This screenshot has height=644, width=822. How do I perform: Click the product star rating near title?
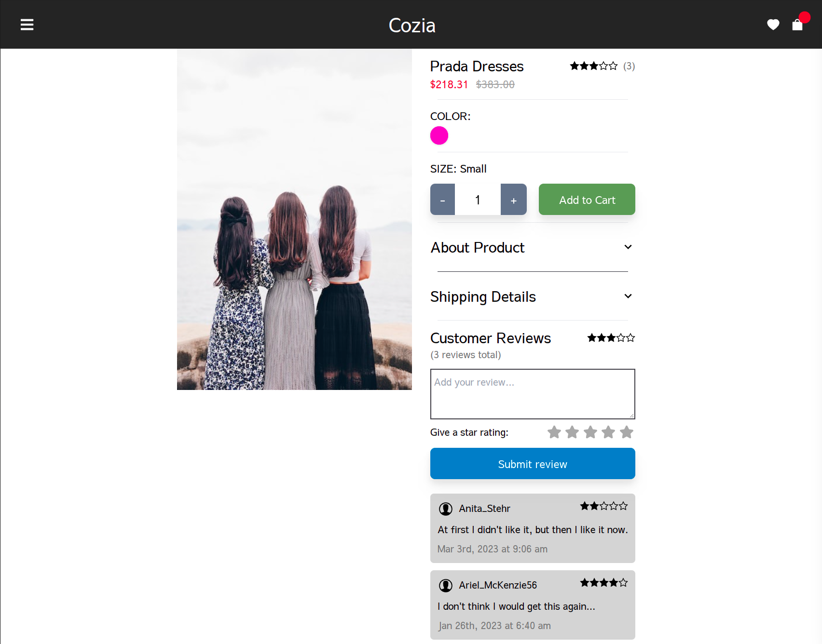pyautogui.click(x=594, y=66)
